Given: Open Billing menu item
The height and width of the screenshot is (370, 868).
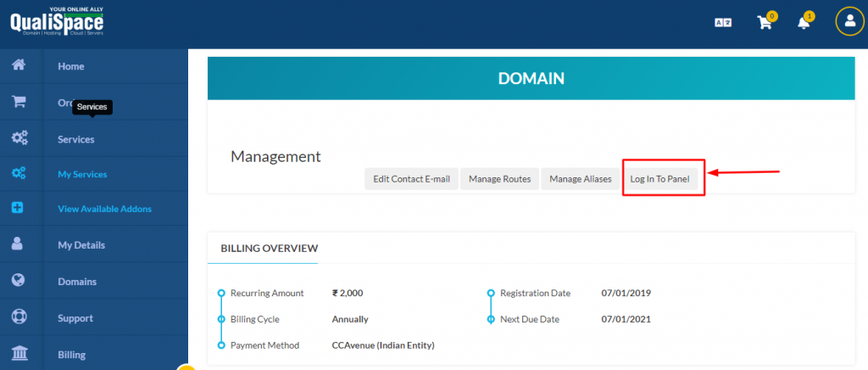Looking at the screenshot, I should click(x=71, y=355).
